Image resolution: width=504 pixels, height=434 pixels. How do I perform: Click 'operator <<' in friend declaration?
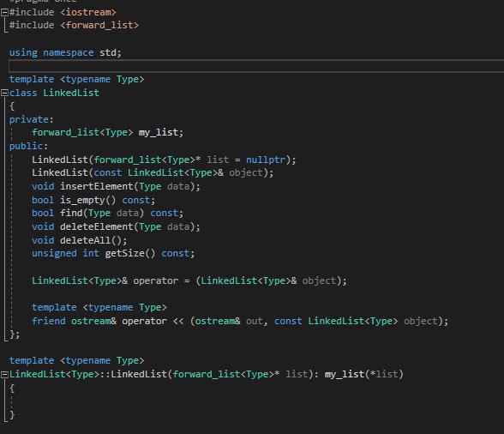[153, 321]
